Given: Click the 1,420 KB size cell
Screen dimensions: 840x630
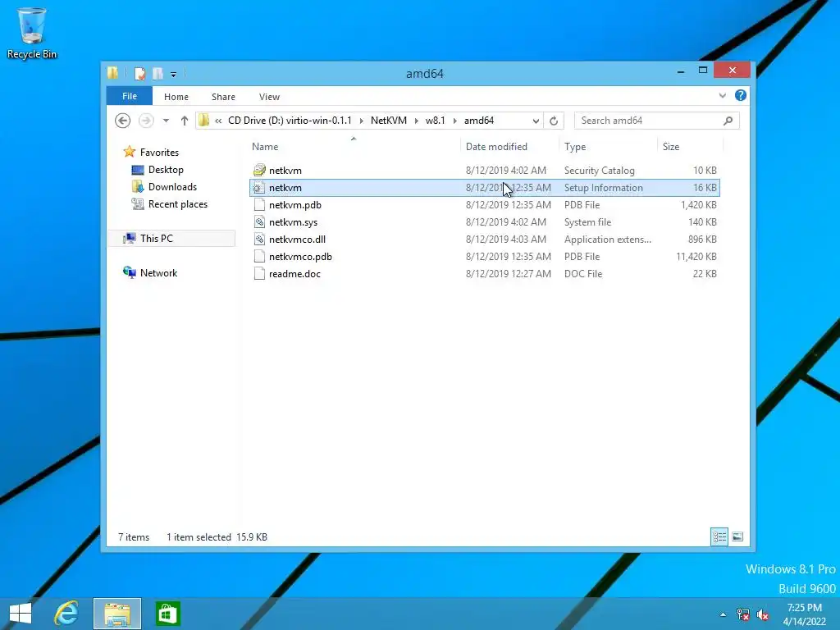Looking at the screenshot, I should 699,204.
